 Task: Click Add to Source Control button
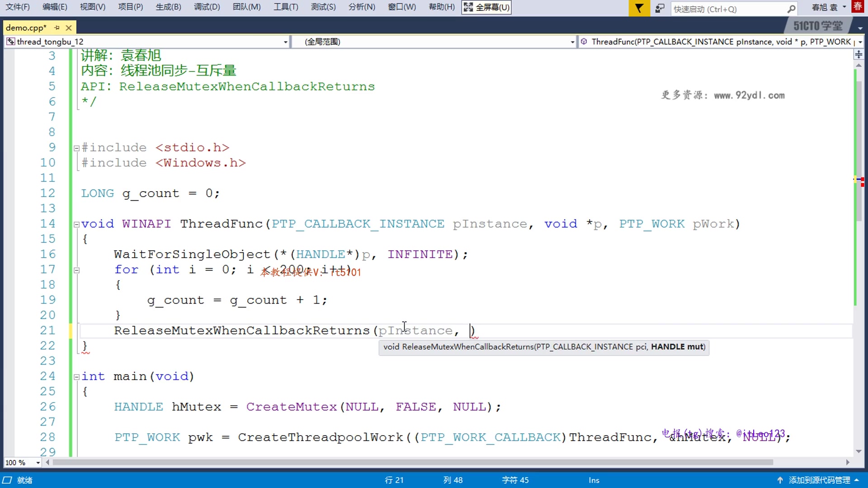819,480
